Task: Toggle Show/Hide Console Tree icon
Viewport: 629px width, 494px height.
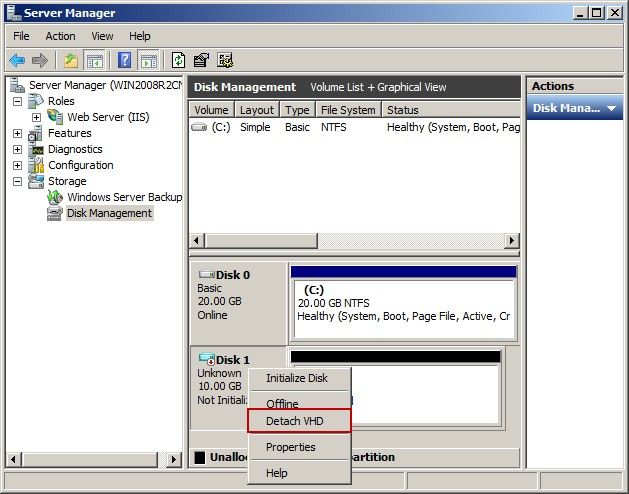Action: tap(95, 61)
